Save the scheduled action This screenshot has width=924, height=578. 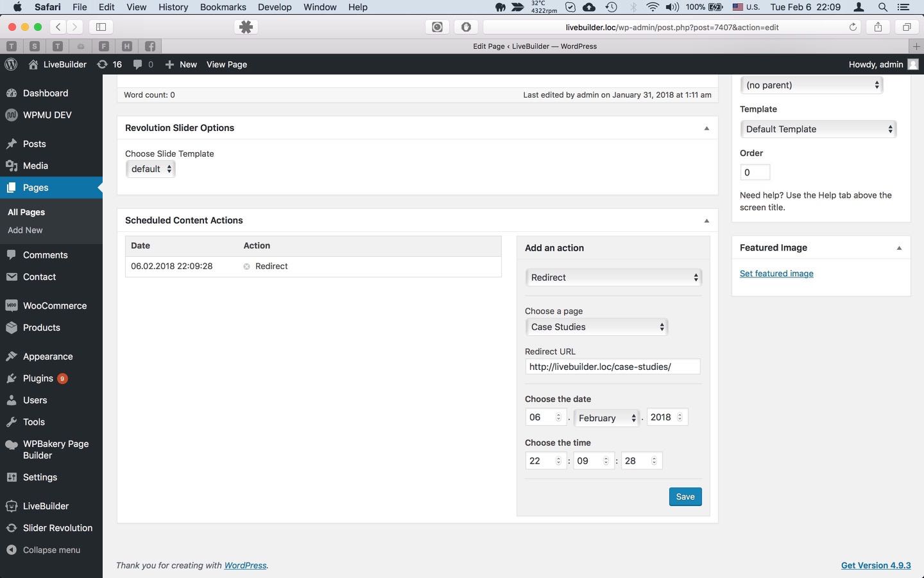point(685,496)
